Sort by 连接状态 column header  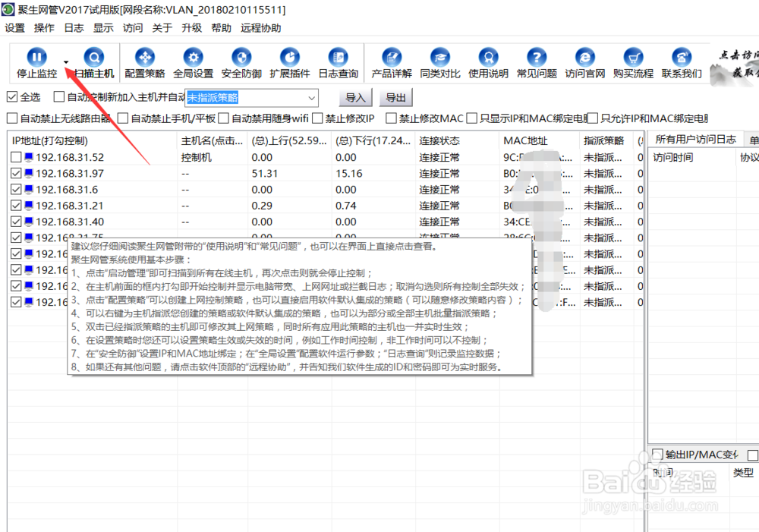(457, 141)
